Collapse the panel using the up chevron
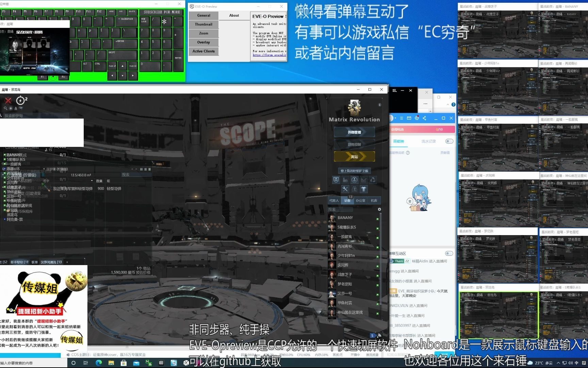The height and width of the screenshot is (368, 588). pos(448,105)
